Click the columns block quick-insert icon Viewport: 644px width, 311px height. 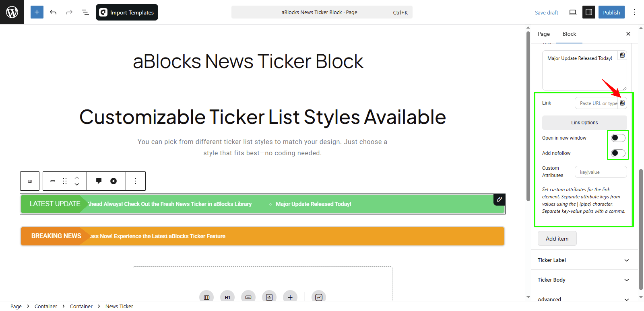pyautogui.click(x=206, y=297)
